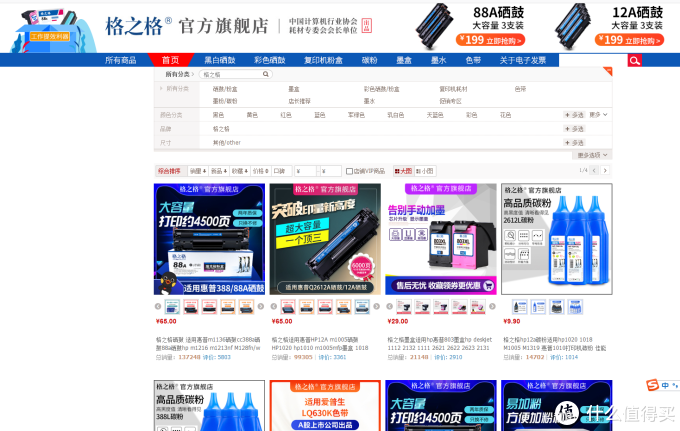The height and width of the screenshot is (431, 680).
Task: Enable 多选 for the 品牌 row
Action: (x=574, y=129)
